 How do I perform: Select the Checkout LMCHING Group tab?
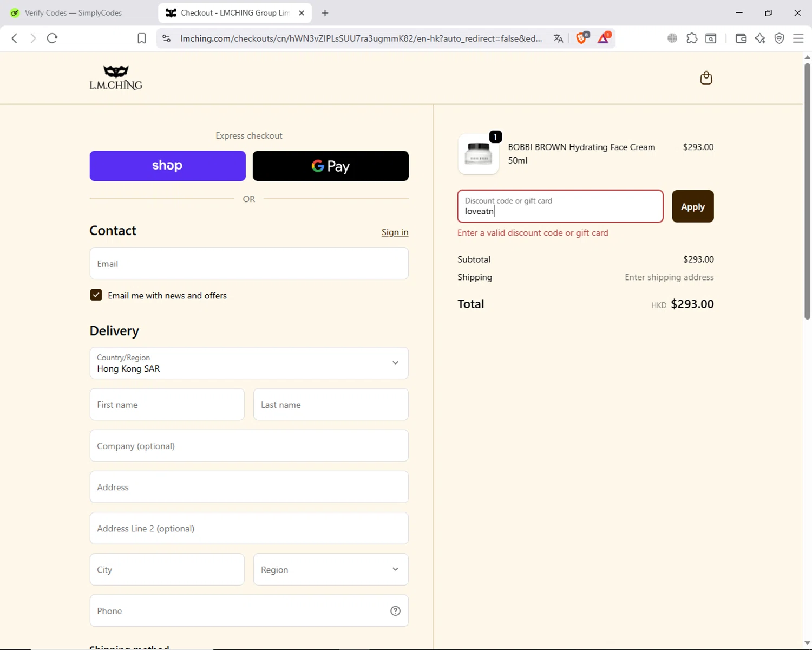235,13
